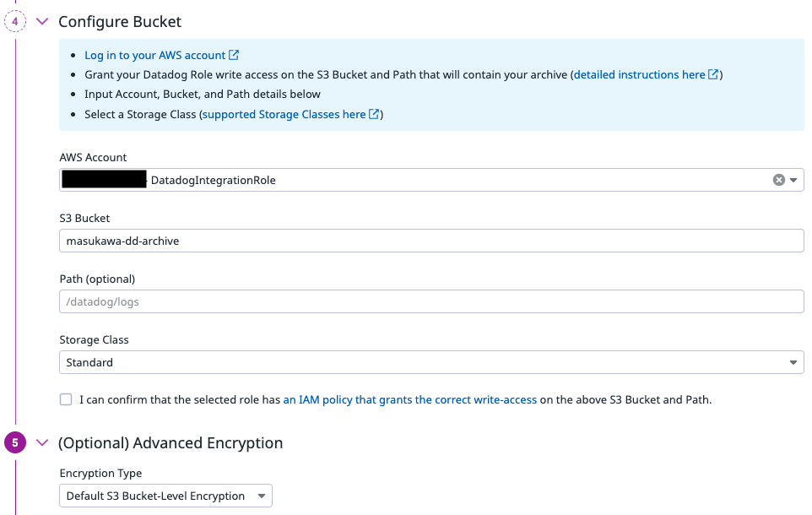
Task: Open Log in to your AWS account link
Action: [x=154, y=56]
